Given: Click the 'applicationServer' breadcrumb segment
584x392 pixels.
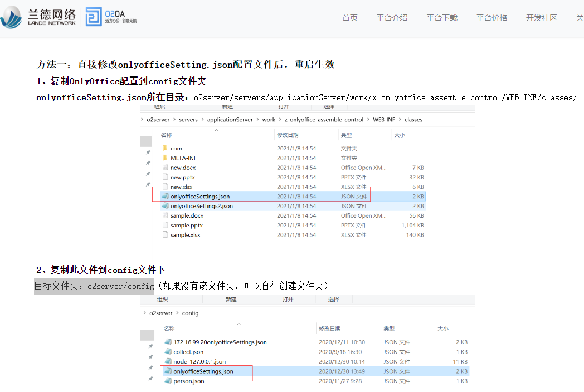Looking at the screenshot, I should tap(230, 120).
